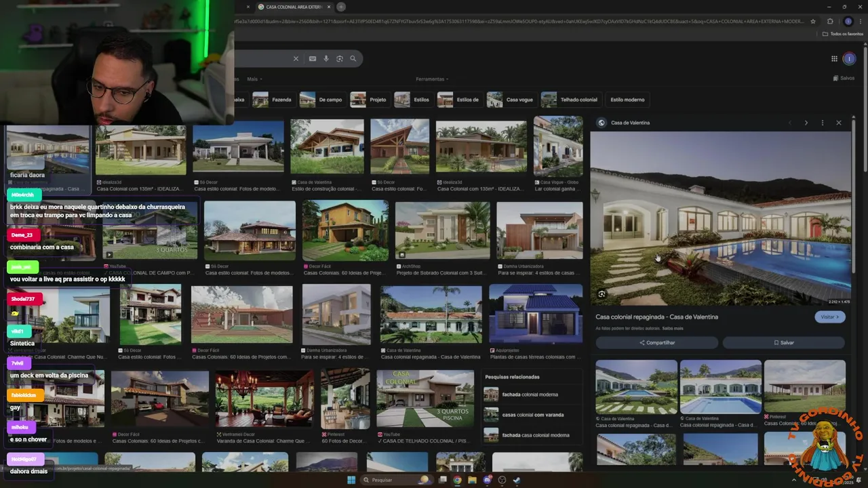The width and height of the screenshot is (868, 488).
Task: Click the Compartilhar button
Action: point(656,343)
